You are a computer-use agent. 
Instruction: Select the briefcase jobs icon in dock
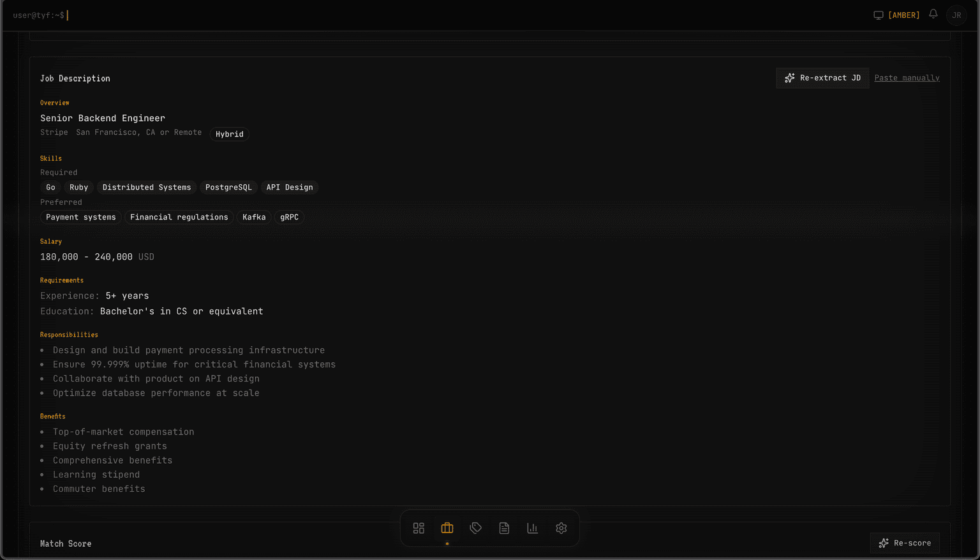(447, 528)
